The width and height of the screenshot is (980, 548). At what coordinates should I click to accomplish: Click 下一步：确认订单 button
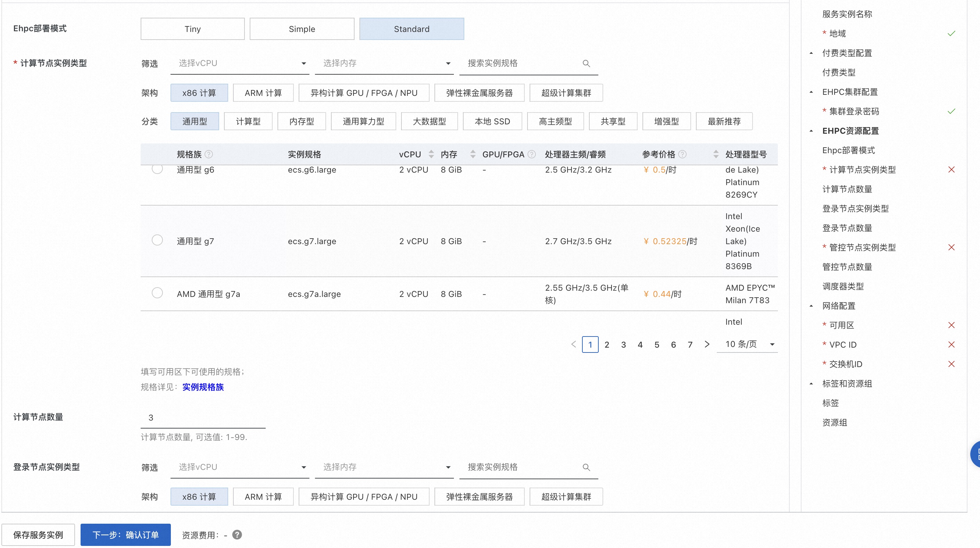[126, 535]
